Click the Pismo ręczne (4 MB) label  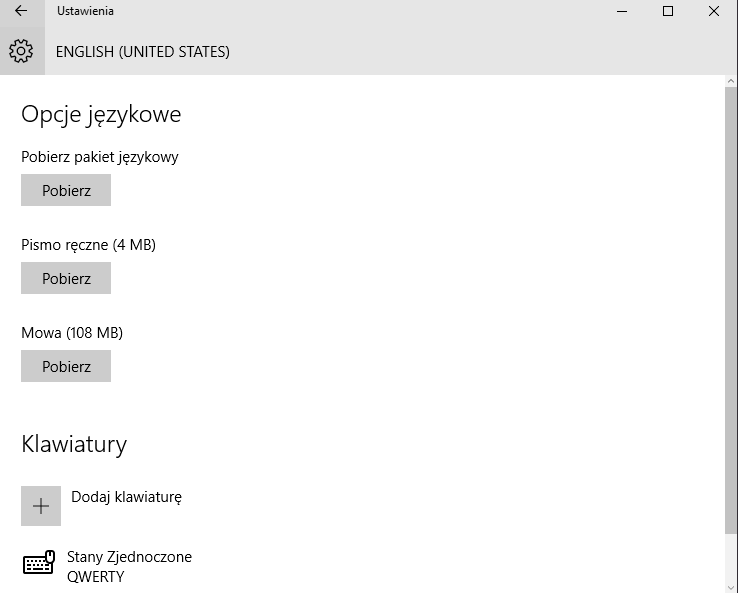[88, 245]
